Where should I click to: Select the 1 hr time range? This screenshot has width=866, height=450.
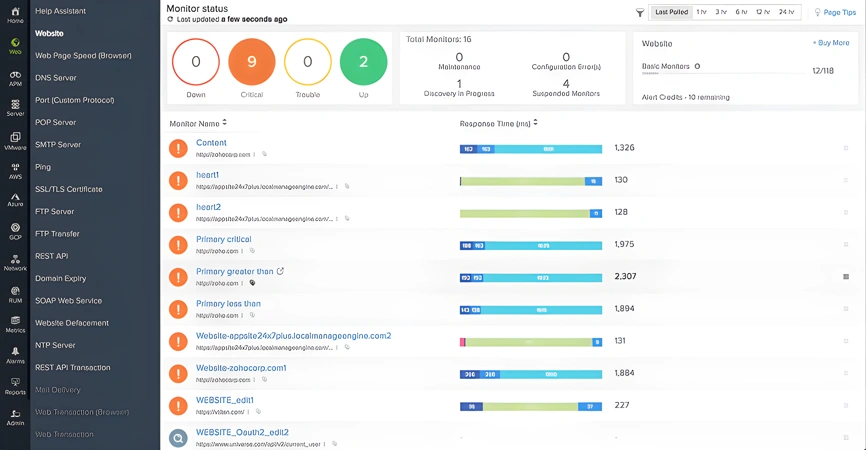(x=701, y=12)
